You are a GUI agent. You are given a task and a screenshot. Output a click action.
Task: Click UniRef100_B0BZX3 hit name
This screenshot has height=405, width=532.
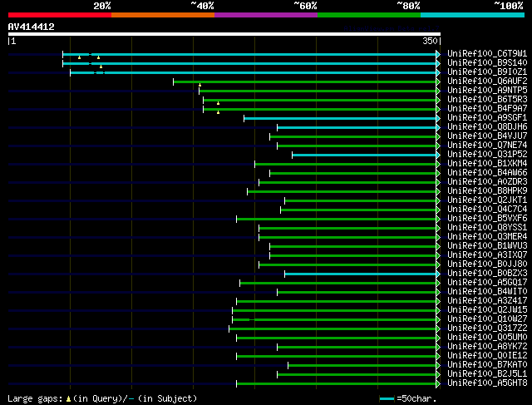pyautogui.click(x=487, y=274)
